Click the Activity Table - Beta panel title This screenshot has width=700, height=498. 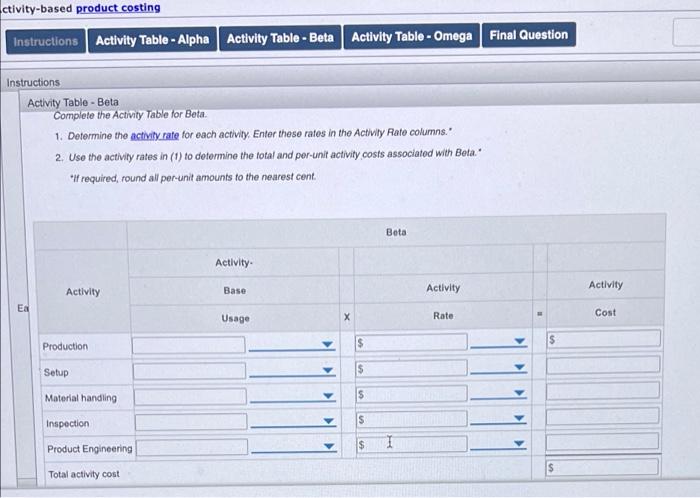(x=73, y=103)
